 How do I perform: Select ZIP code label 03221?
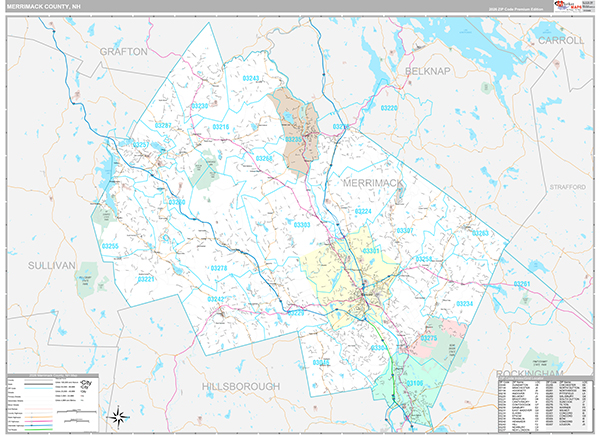click(146, 279)
